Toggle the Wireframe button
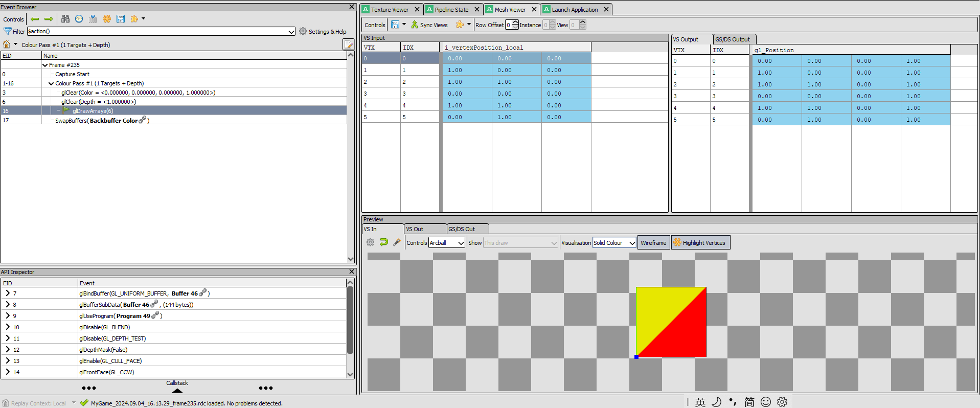 (x=653, y=243)
